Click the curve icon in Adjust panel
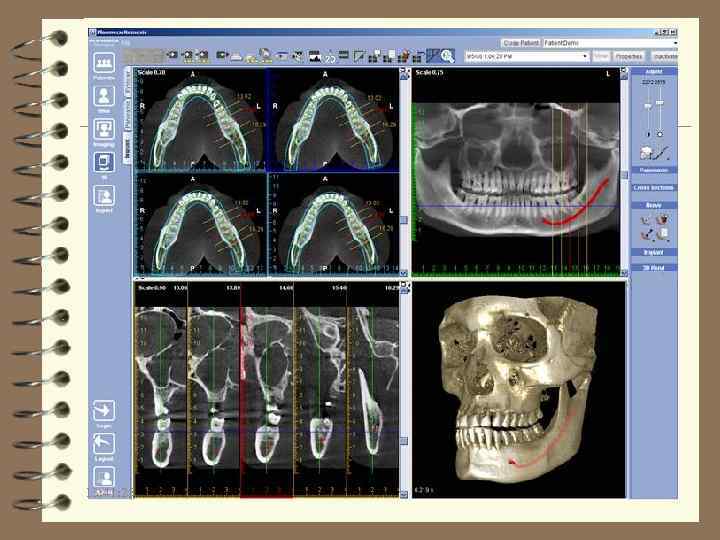The image size is (720, 540). coord(662,153)
